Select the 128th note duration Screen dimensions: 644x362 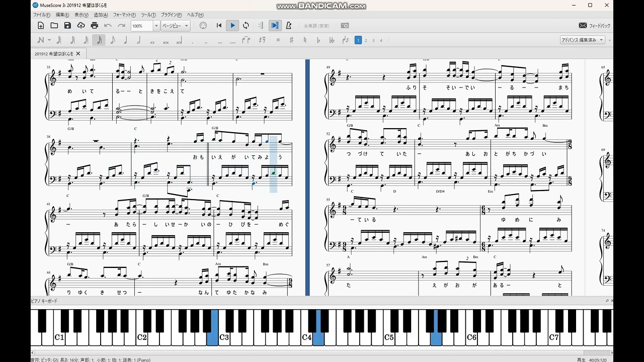59,40
